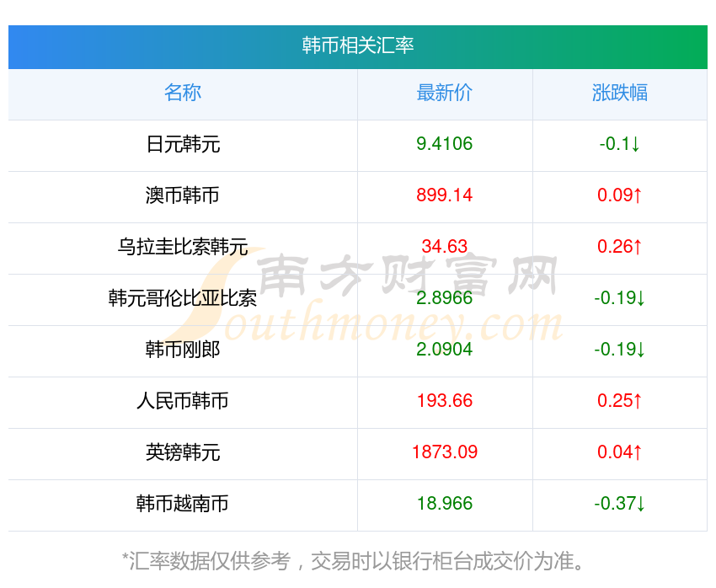Click the 0.26↑ change value

click(x=620, y=247)
